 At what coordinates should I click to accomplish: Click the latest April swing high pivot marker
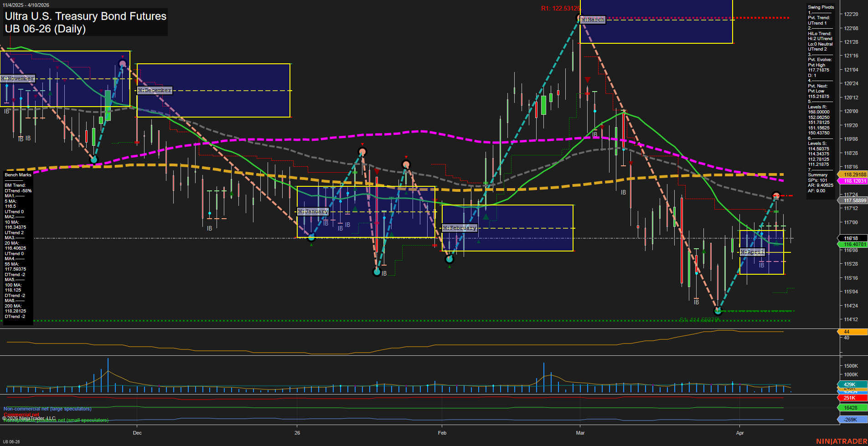776,196
